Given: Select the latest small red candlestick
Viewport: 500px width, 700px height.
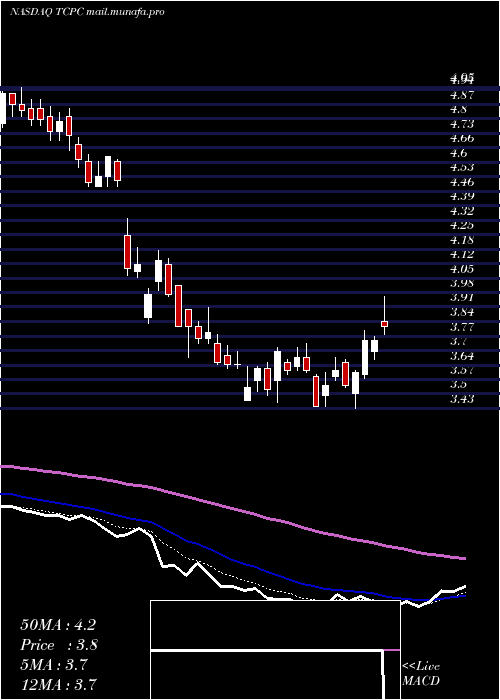Looking at the screenshot, I should click(384, 324).
